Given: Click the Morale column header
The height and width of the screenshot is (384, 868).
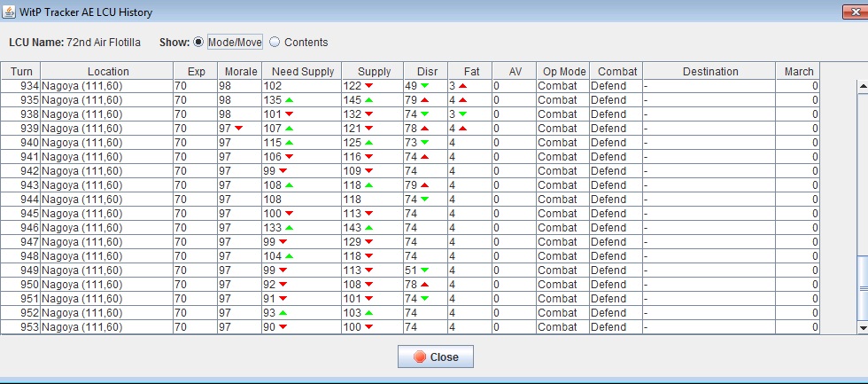Looking at the screenshot, I should (240, 72).
